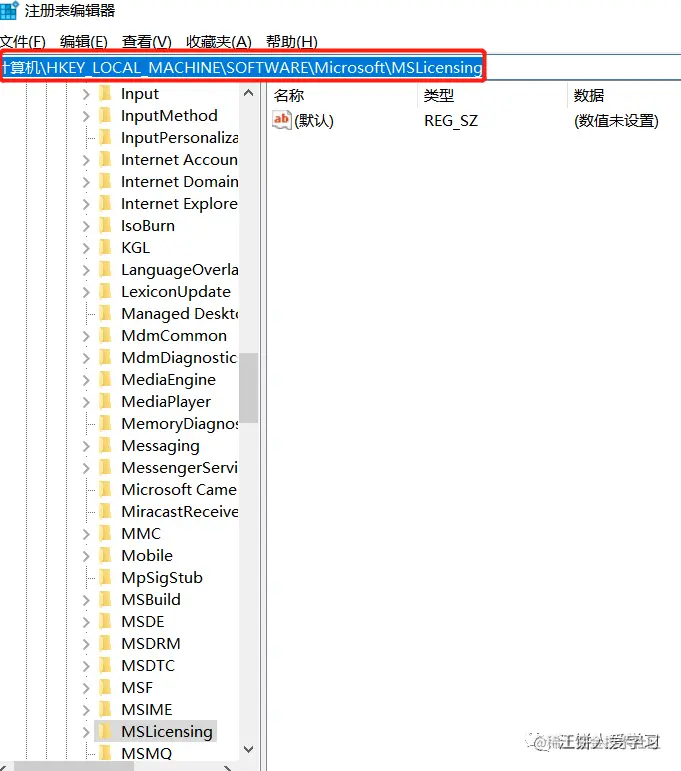This screenshot has height=771, width=681.
Task: Click the MSMQ folder icon
Action: pos(105,752)
